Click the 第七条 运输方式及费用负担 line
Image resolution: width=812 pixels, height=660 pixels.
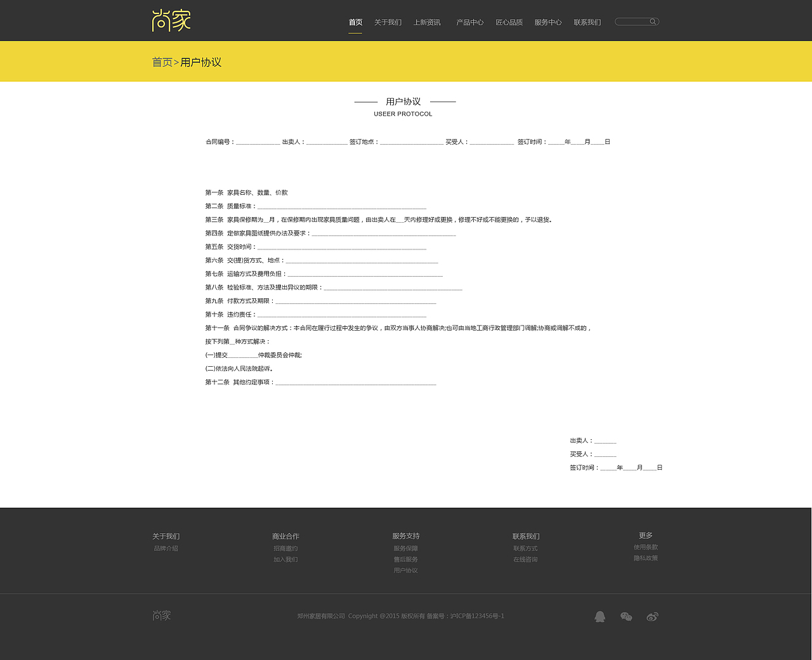coord(324,274)
